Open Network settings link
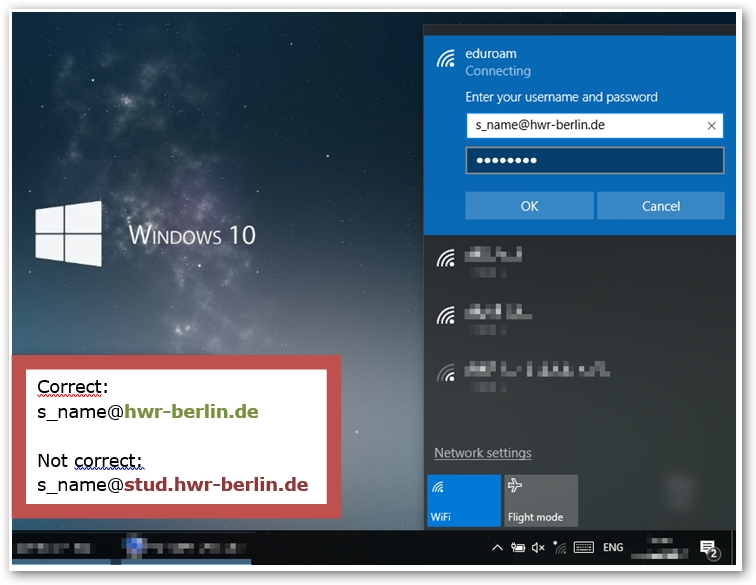756x585 pixels. point(483,453)
